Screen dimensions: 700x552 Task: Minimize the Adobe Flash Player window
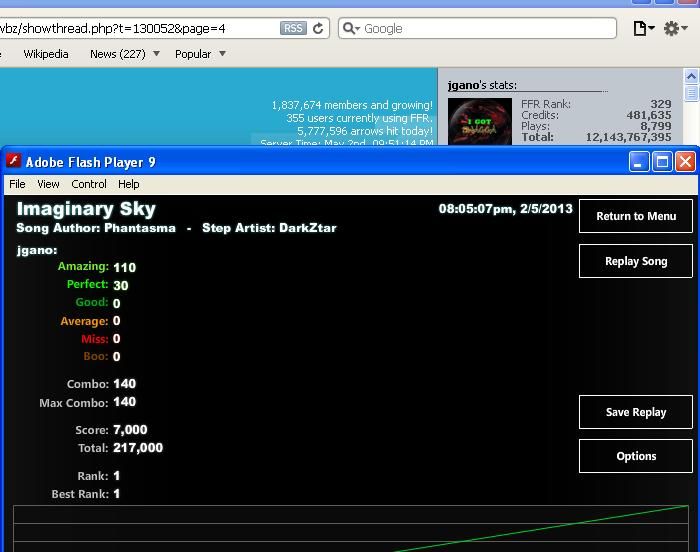(x=639, y=161)
